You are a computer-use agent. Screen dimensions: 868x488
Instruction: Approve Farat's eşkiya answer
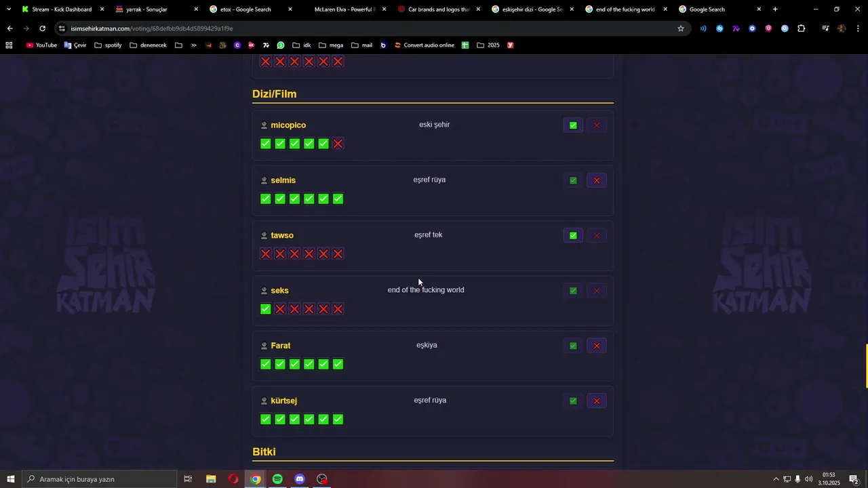(x=573, y=346)
